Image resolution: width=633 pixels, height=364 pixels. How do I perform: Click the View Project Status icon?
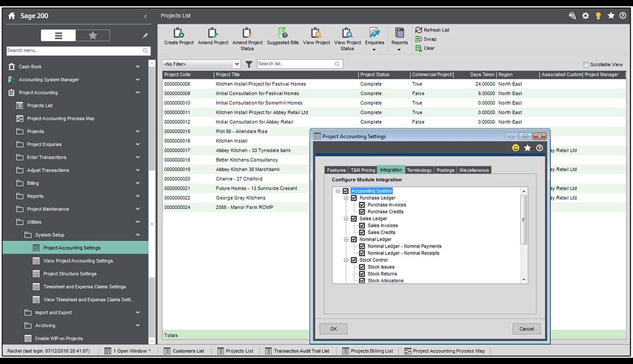tap(347, 39)
